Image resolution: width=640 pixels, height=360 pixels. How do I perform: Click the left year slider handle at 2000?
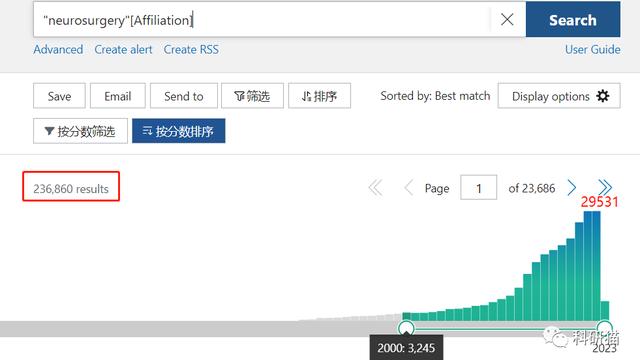click(x=406, y=328)
